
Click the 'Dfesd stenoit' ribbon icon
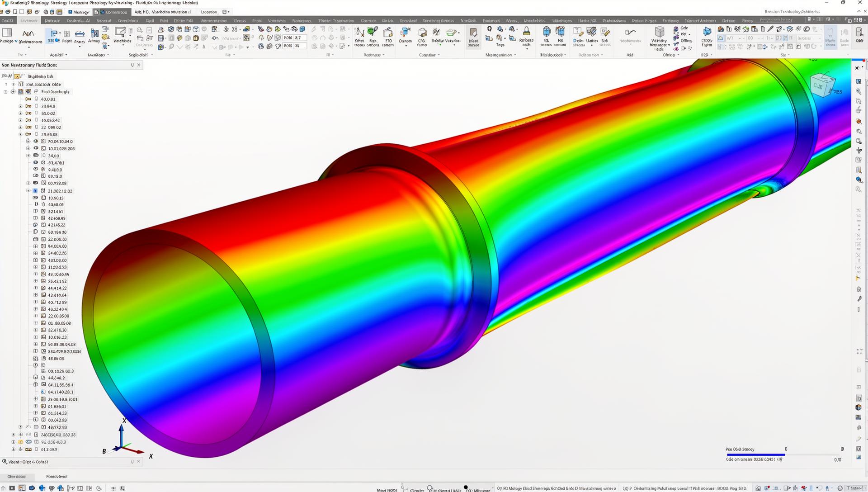coord(473,32)
